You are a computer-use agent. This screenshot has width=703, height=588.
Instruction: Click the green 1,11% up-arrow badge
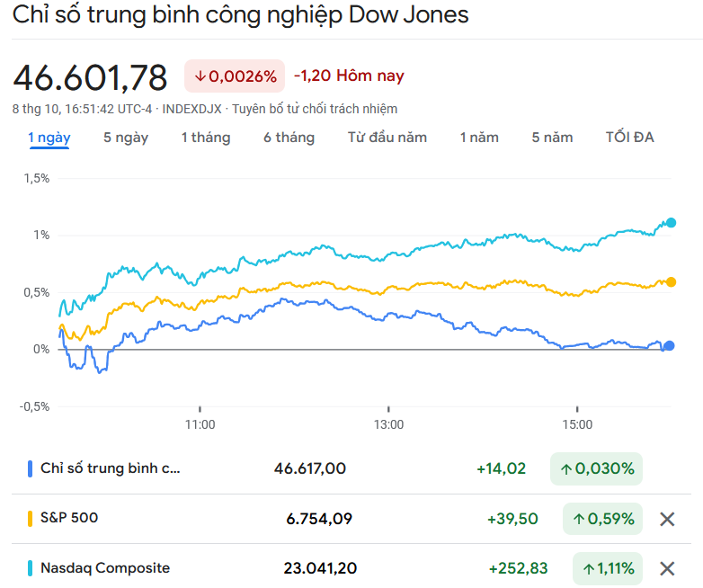click(x=607, y=568)
